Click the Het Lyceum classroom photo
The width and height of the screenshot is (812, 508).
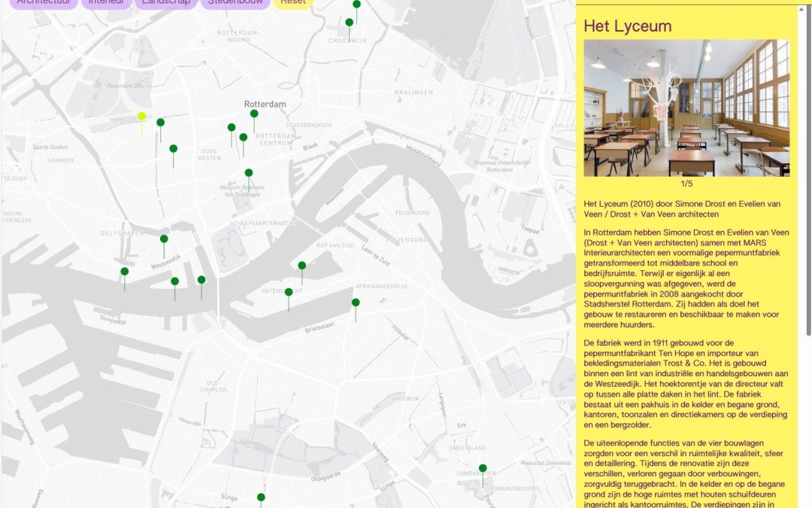point(686,108)
